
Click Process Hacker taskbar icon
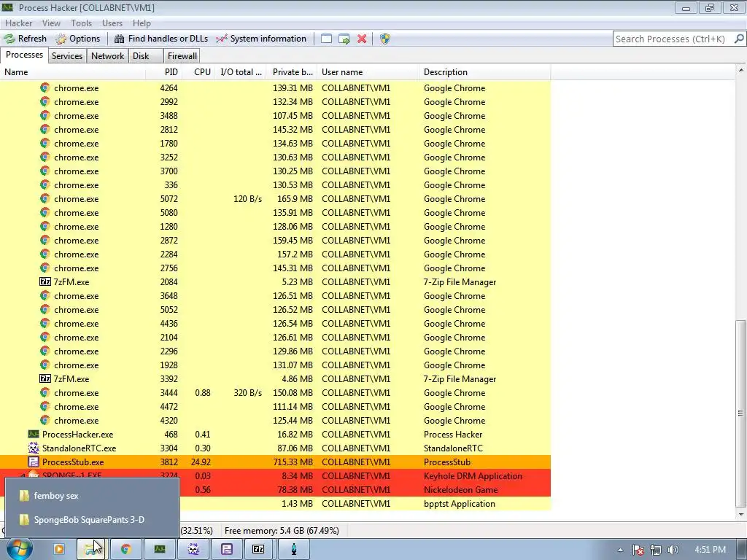coord(160,549)
